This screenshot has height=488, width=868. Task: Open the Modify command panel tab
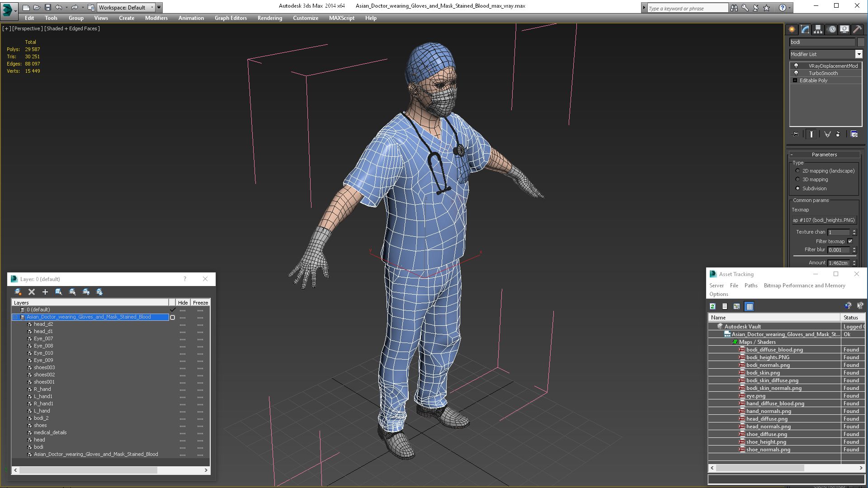click(x=805, y=29)
